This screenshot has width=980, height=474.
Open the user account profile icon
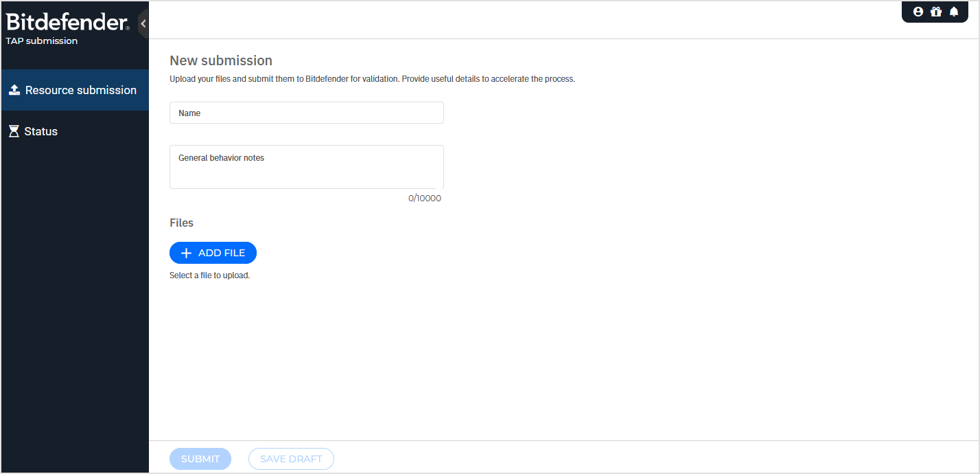(x=918, y=12)
